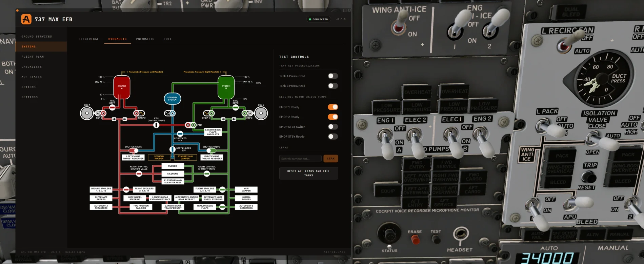Click the STBY Rudder SOV valve

173,149
